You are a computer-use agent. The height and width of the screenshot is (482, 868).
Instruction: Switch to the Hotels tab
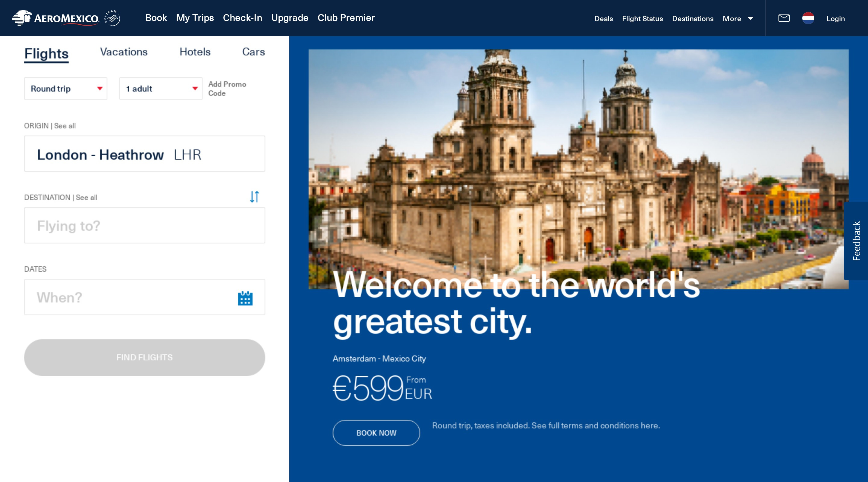(195, 52)
